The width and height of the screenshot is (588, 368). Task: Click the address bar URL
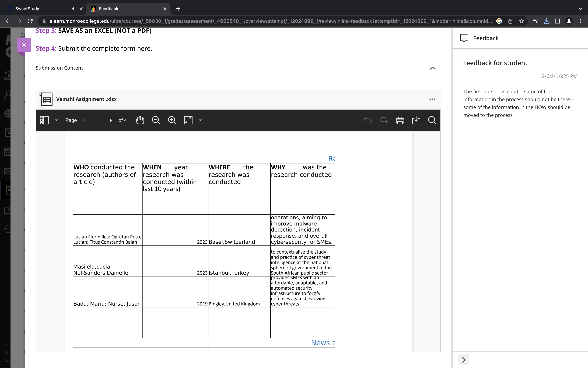pos(270,21)
